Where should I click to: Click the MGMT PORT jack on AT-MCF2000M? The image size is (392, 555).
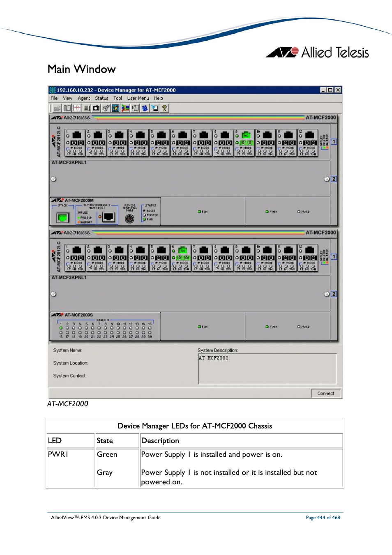click(109, 217)
